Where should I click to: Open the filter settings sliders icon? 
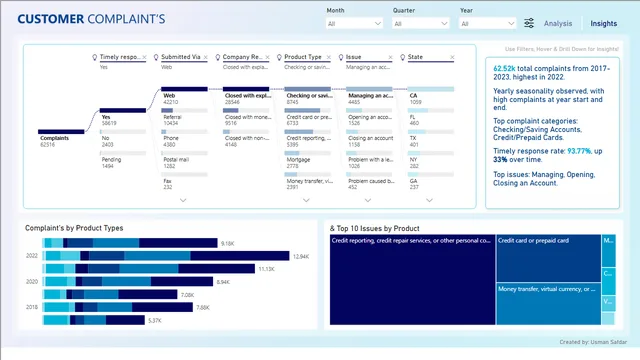click(x=529, y=23)
